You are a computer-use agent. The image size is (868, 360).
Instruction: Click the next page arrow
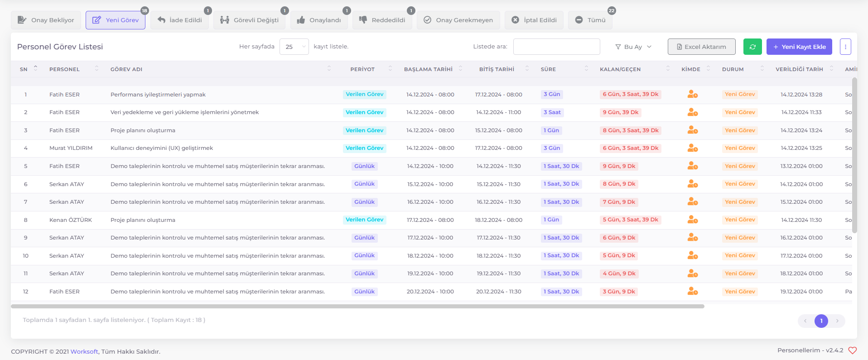click(x=837, y=321)
